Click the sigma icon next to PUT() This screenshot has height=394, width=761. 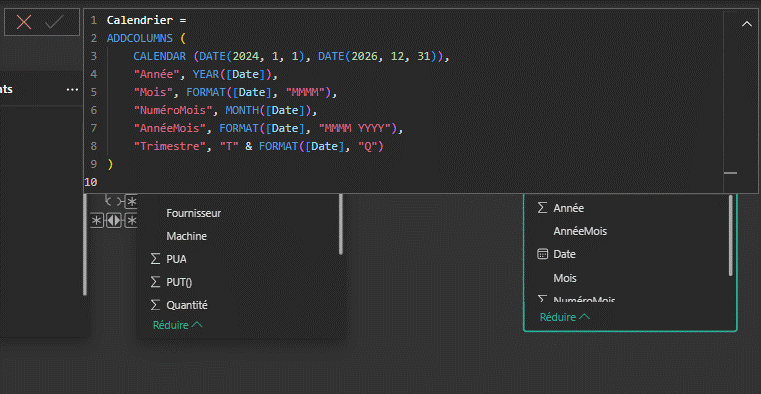tap(155, 282)
